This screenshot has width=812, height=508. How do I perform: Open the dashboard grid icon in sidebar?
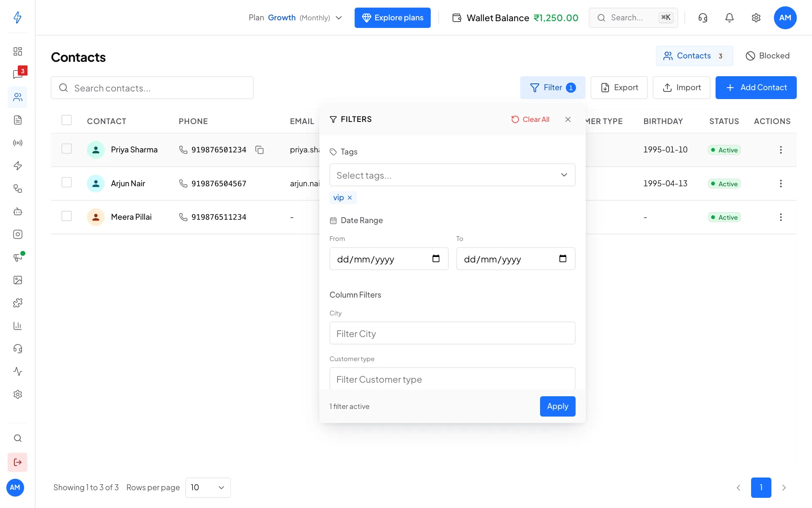[x=17, y=51]
